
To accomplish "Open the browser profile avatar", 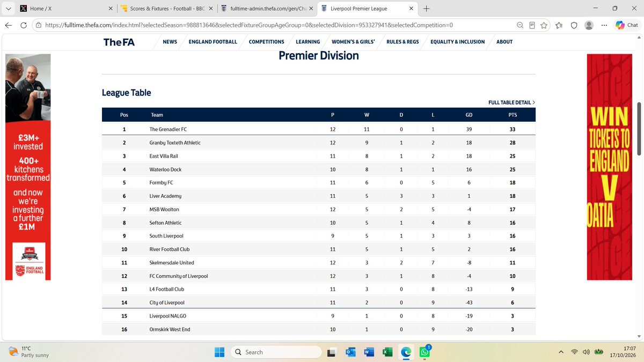I will pyautogui.click(x=589, y=25).
